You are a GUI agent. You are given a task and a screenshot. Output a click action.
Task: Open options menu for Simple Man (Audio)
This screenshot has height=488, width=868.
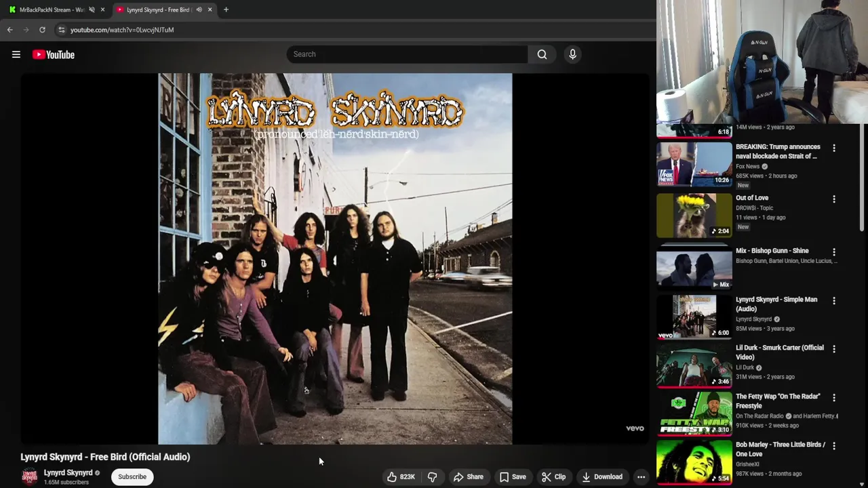click(x=834, y=301)
